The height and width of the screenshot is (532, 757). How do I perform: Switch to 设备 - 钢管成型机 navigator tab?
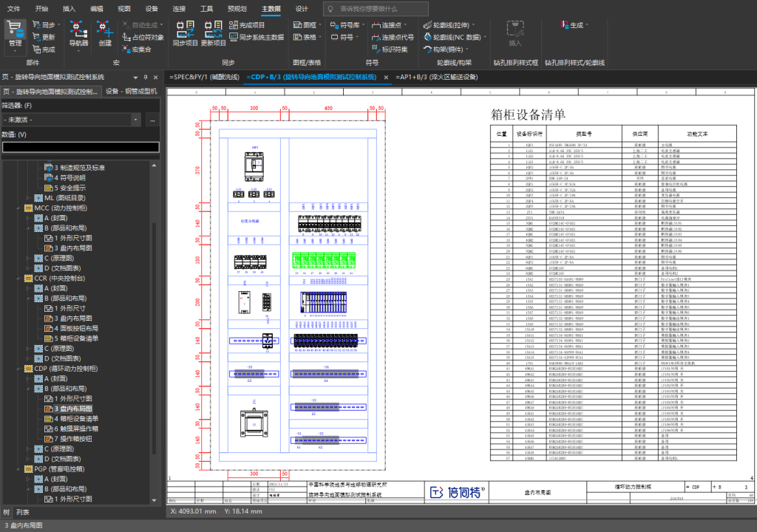(132, 91)
